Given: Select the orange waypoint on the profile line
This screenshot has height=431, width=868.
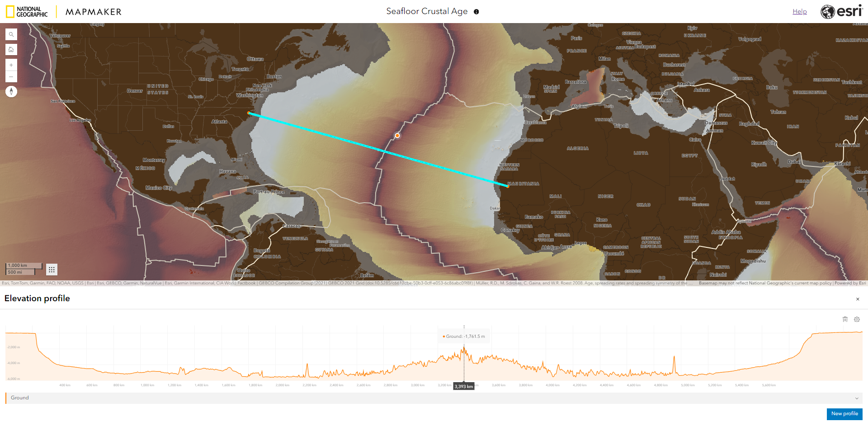Looking at the screenshot, I should tap(396, 135).
